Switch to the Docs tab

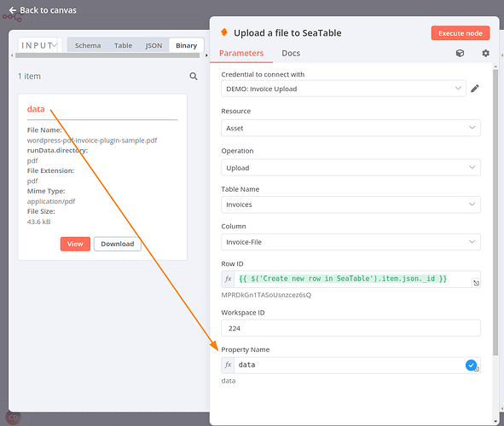pyautogui.click(x=291, y=54)
